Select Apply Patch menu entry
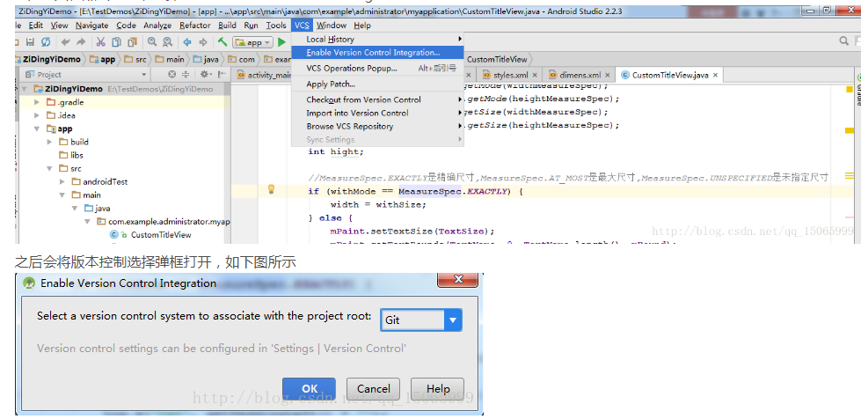This screenshot has height=419, width=868. click(377, 85)
